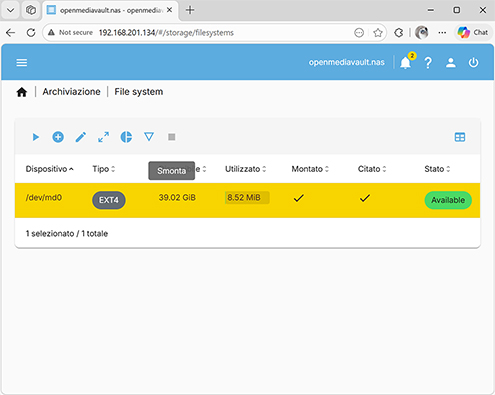The image size is (495, 395).
Task: Go to the home dashboard icon
Action: [x=22, y=92]
